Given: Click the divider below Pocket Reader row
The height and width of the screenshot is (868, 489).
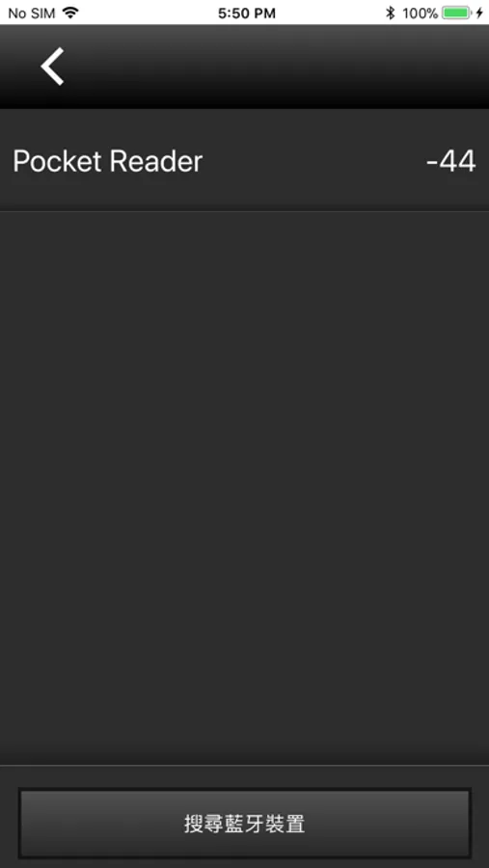Looking at the screenshot, I should [x=244, y=211].
